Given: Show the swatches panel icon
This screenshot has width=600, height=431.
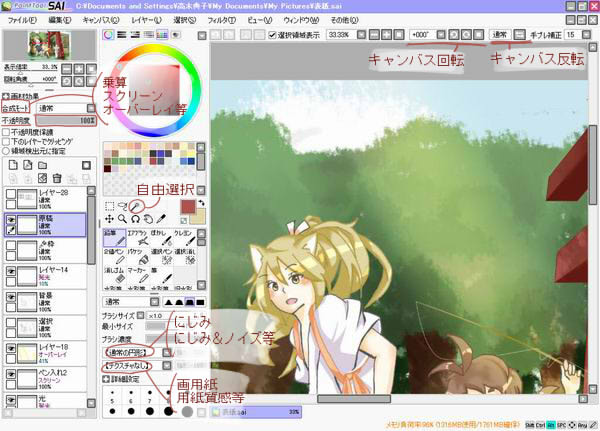Looking at the screenshot, I should [x=162, y=35].
